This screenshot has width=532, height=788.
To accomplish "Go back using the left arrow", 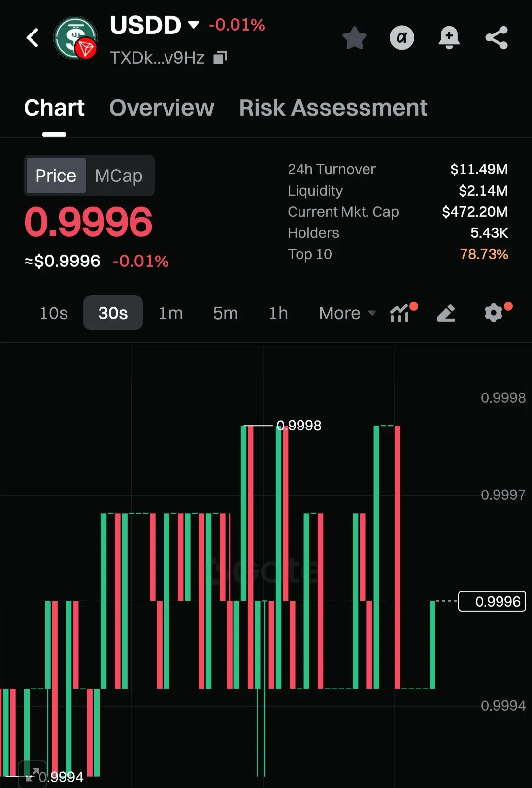I will click(33, 37).
